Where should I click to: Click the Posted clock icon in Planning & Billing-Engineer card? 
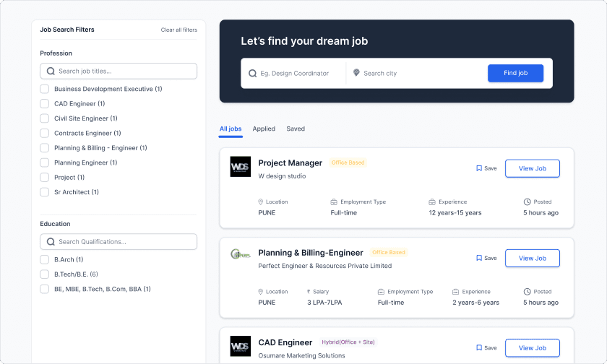point(528,292)
